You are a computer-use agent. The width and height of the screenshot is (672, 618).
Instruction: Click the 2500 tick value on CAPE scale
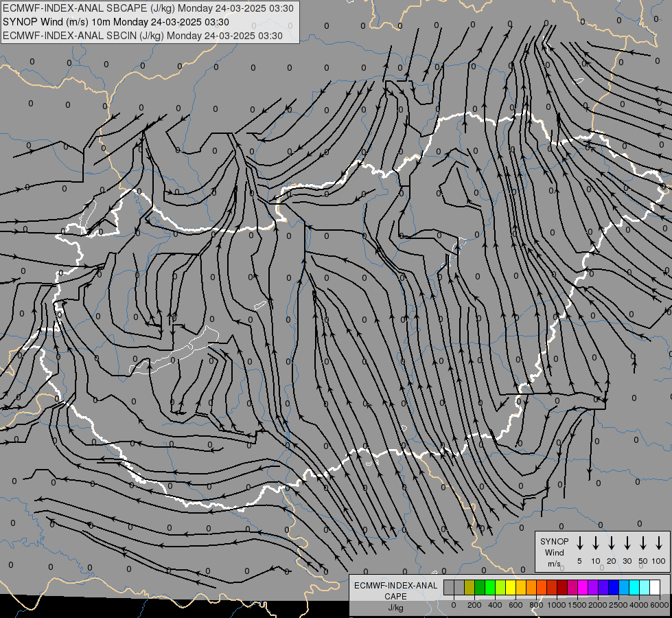(x=618, y=605)
